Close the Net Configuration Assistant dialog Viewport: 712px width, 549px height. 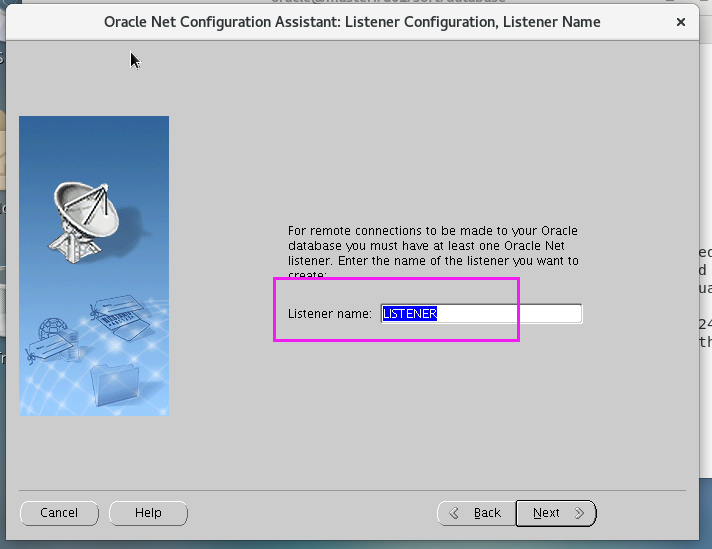681,22
